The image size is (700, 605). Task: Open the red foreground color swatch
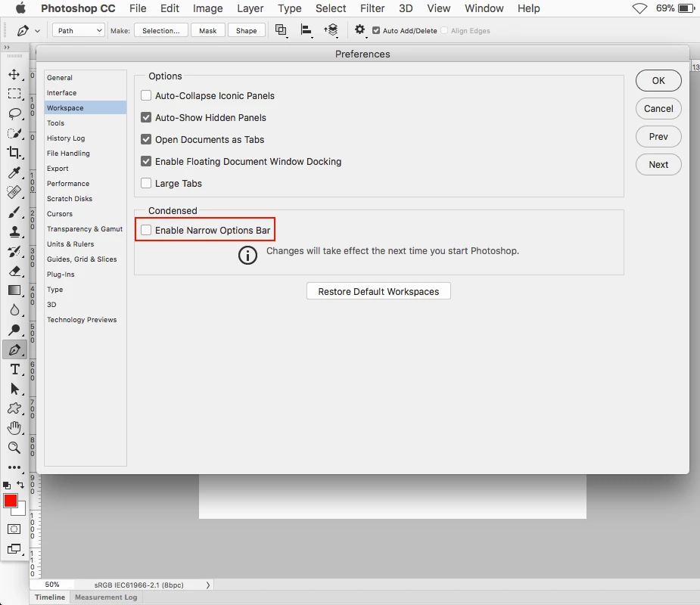point(10,501)
